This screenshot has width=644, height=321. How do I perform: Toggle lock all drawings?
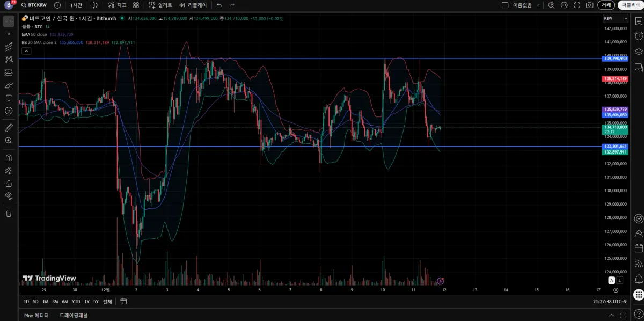point(9,184)
